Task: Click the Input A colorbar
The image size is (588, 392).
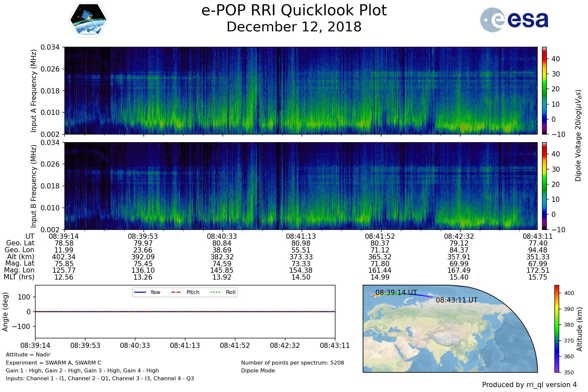Action: tap(545, 90)
